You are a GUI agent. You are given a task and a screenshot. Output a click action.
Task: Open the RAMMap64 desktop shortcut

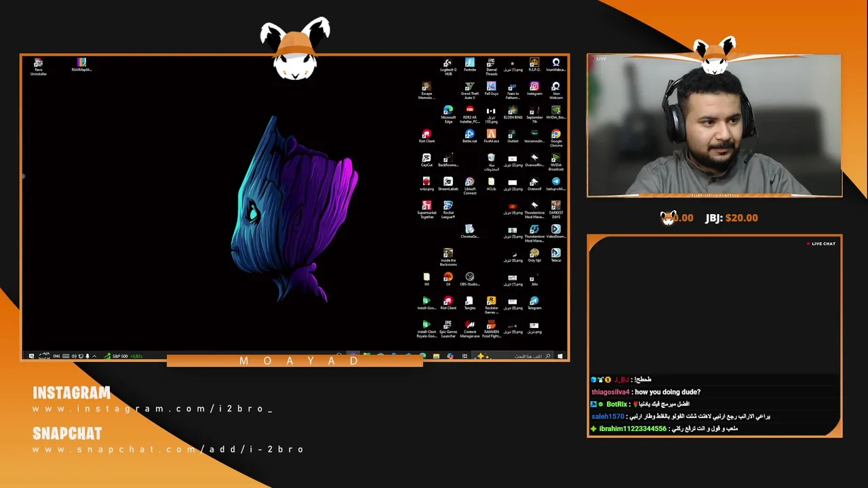(x=81, y=65)
